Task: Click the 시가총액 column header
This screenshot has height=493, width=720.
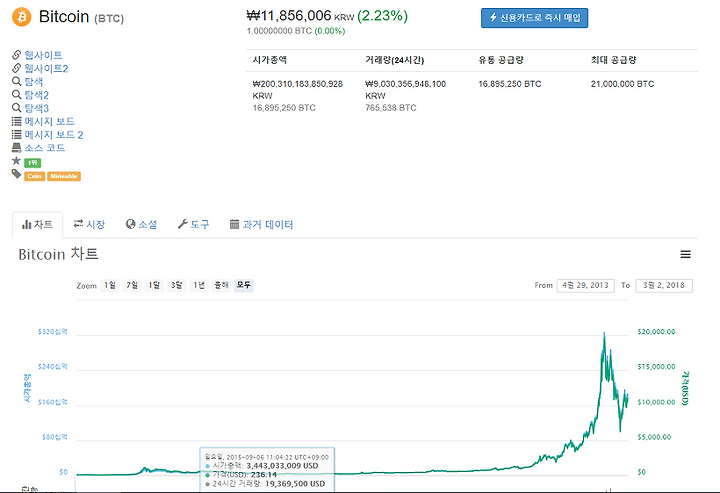Action: click(270, 60)
